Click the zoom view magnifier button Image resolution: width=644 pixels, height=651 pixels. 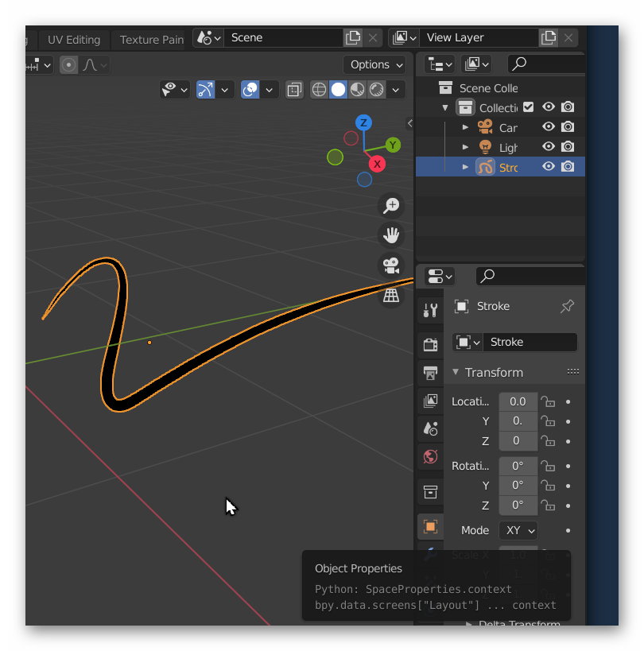point(391,206)
